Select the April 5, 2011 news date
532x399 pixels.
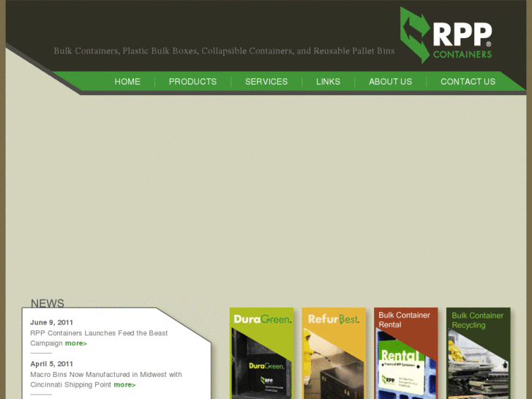[51, 364]
